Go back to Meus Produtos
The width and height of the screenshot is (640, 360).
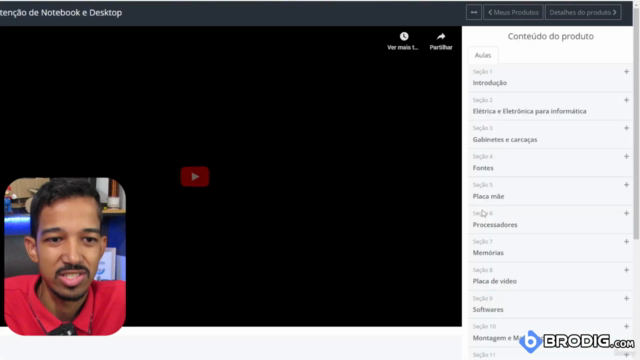(513, 12)
